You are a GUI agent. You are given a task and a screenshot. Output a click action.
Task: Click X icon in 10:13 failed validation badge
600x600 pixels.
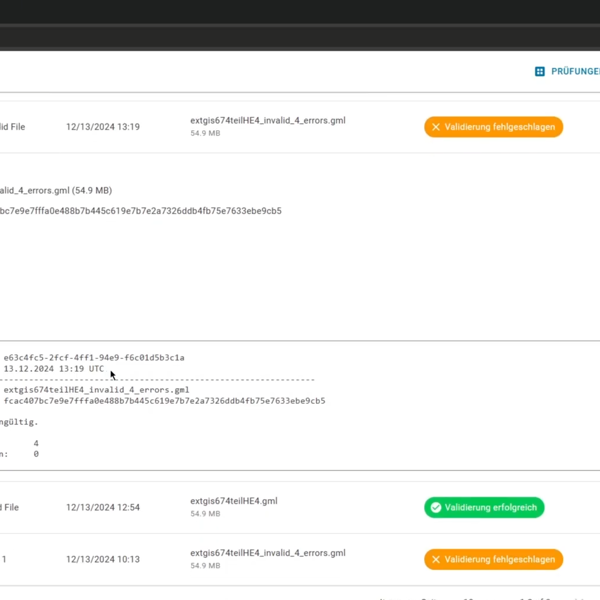tap(436, 559)
